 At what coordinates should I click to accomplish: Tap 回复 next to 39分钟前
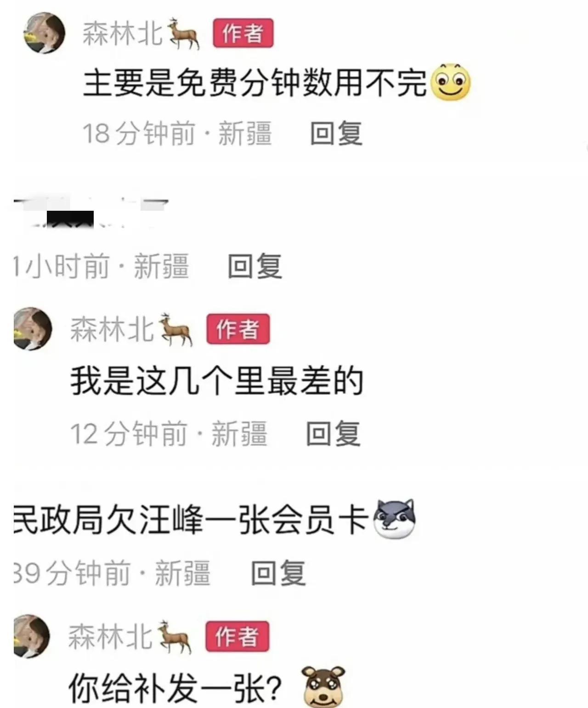coord(279,573)
